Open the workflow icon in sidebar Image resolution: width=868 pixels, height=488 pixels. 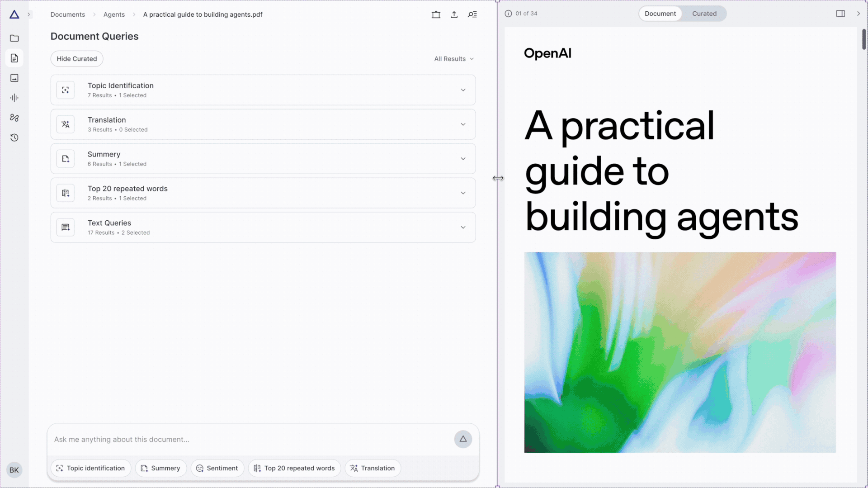click(14, 118)
